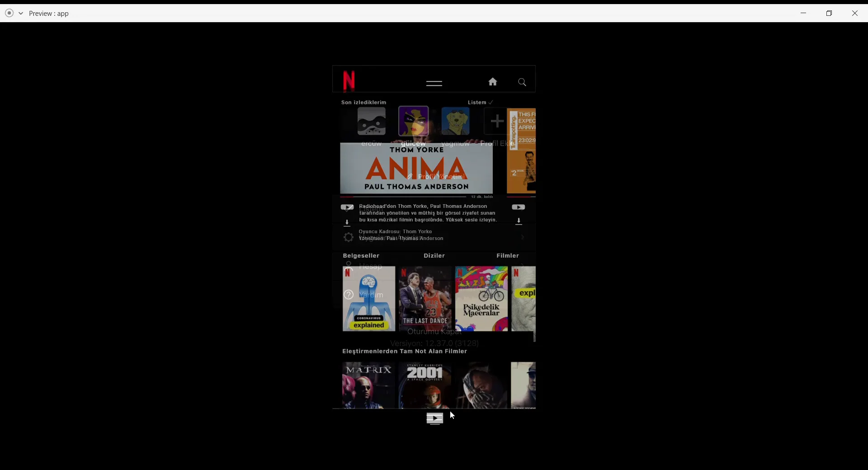Select the gülcew purple profile avatar
The height and width of the screenshot is (470, 868).
click(x=413, y=121)
